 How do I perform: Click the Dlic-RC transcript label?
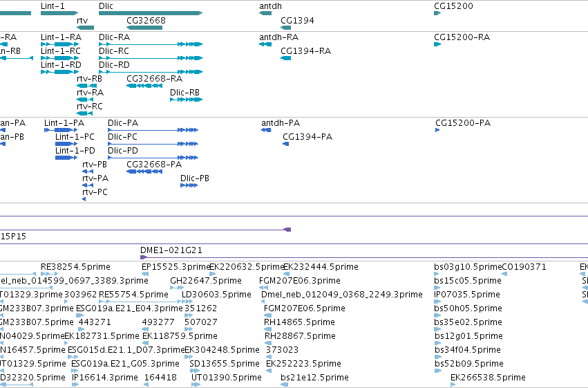coord(113,51)
